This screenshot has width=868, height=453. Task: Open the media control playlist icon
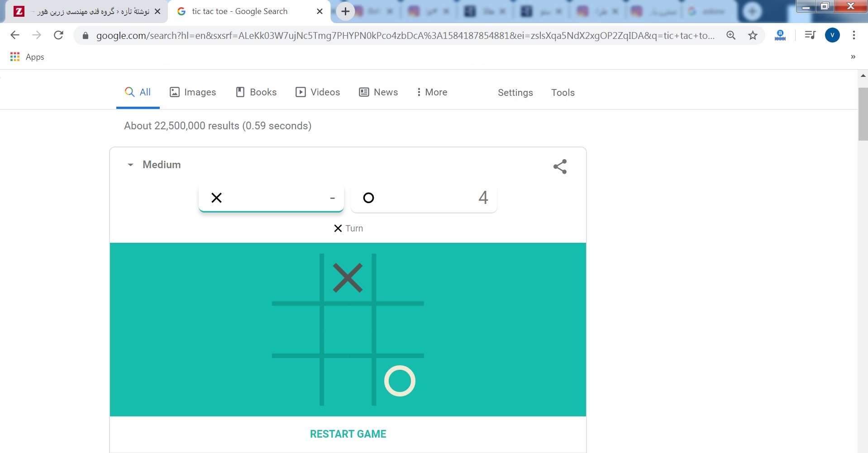(810, 35)
